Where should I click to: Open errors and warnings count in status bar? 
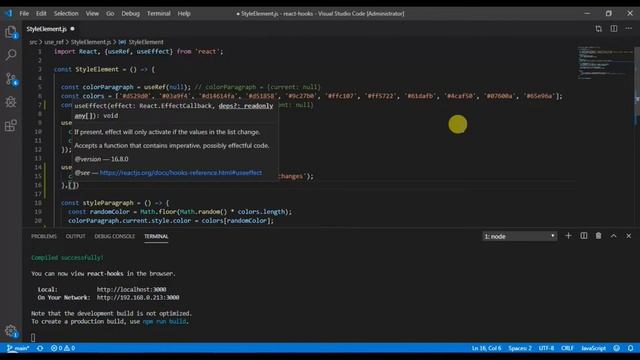tap(63, 348)
